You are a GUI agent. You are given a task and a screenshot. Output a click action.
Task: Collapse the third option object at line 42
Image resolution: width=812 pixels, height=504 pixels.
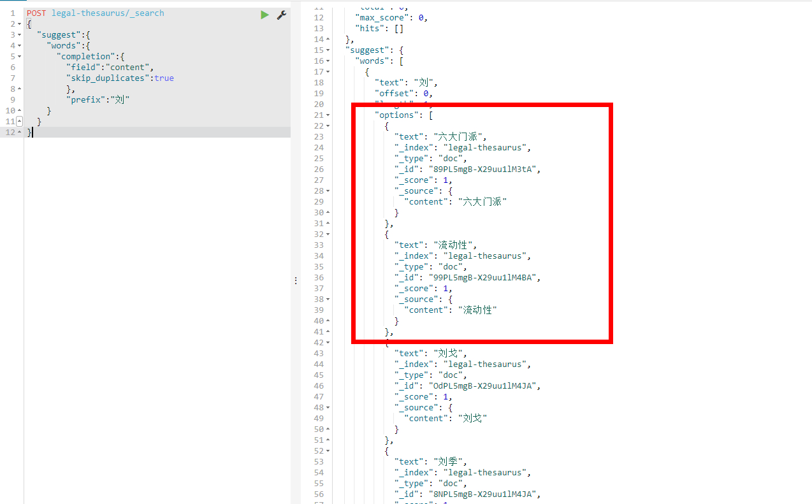(328, 342)
